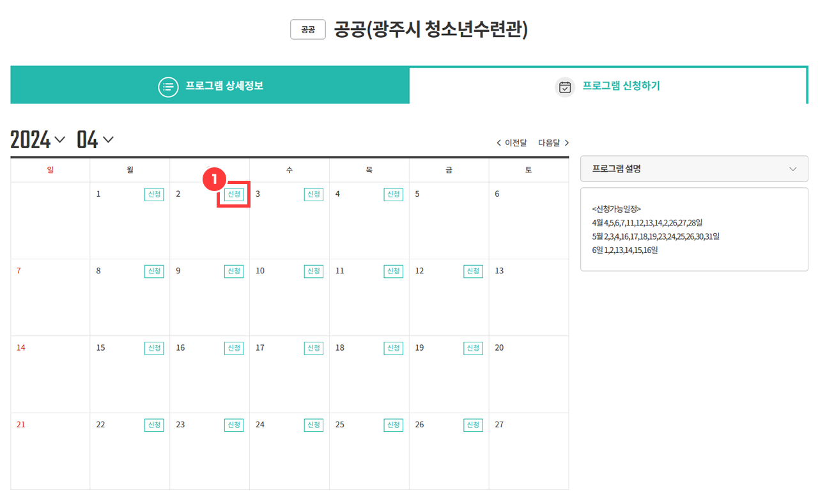Click 신청 button on April 26
The width and height of the screenshot is (818, 504).
(473, 425)
